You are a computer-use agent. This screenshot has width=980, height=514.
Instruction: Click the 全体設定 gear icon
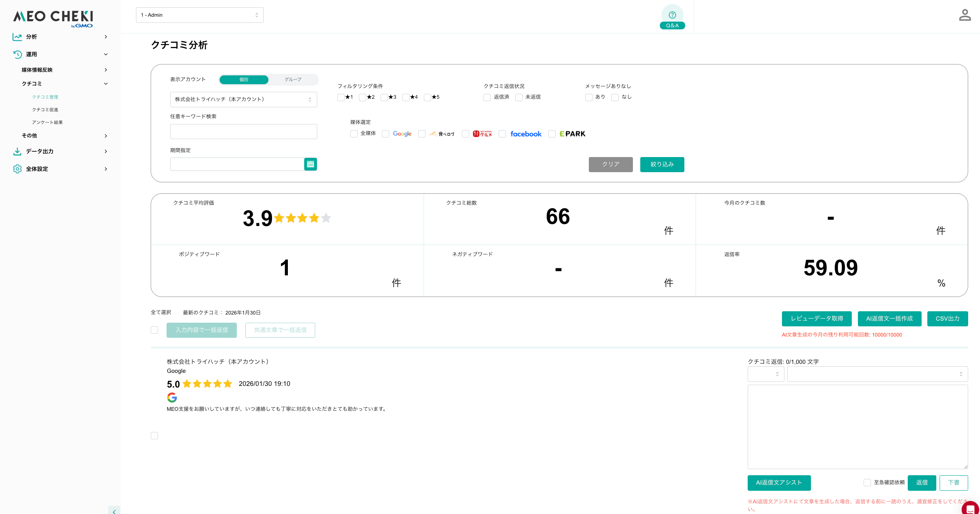point(17,169)
